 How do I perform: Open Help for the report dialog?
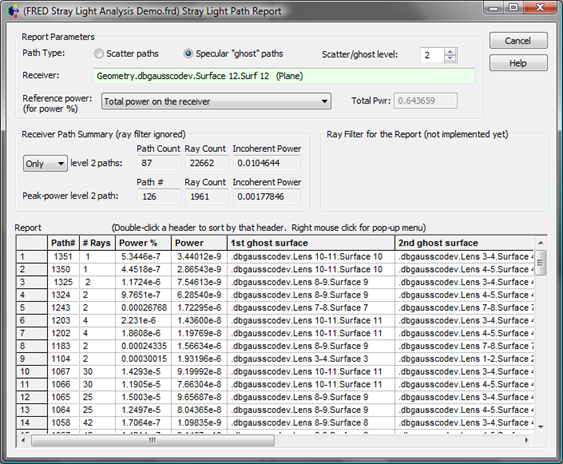518,63
